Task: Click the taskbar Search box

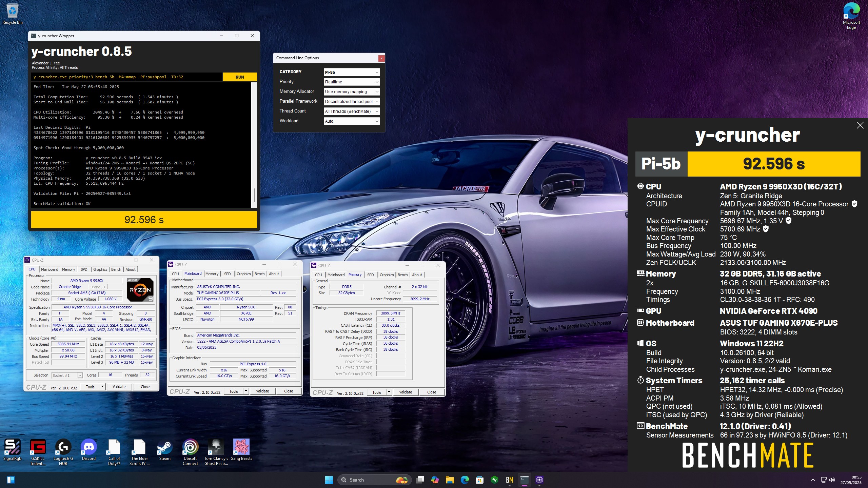Action: click(x=374, y=480)
